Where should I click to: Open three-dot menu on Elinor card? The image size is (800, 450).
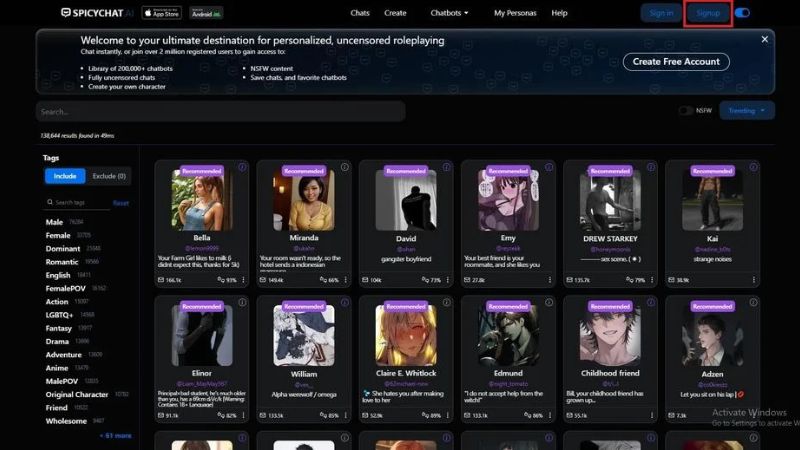[243, 415]
